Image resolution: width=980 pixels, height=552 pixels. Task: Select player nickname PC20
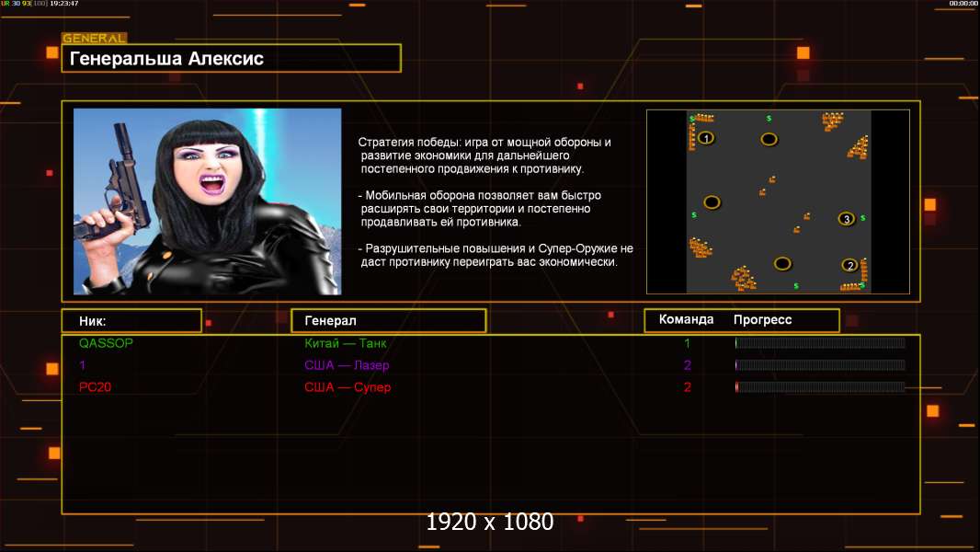pyautogui.click(x=95, y=387)
